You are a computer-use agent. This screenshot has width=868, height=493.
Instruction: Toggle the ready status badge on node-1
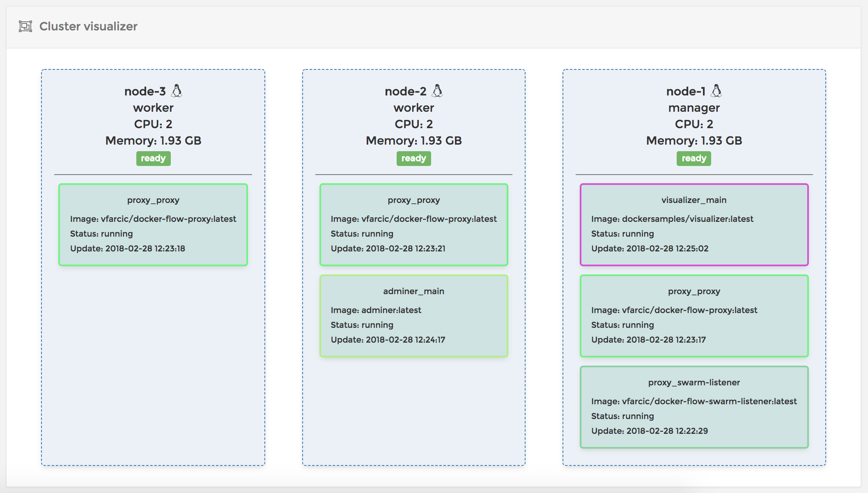click(x=693, y=158)
